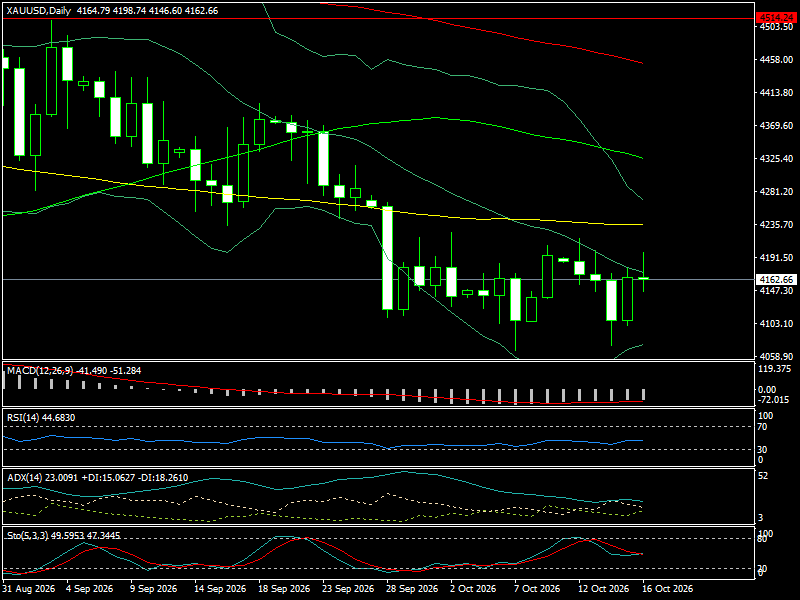Click the "9 Sep 2026" date label
The height and width of the screenshot is (600, 800).
154,589
